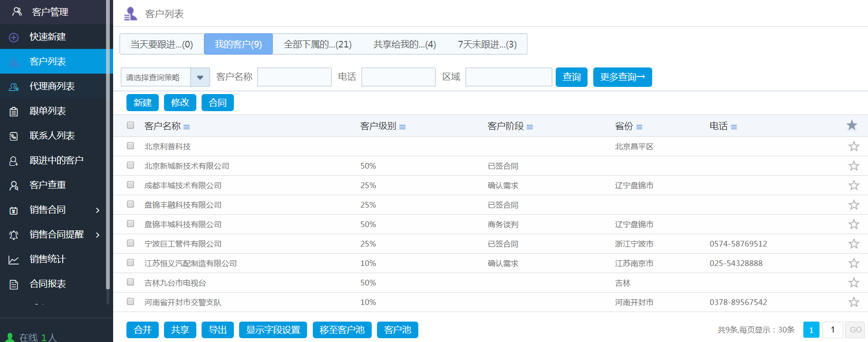The image size is (868, 342).
Task: Star the 北京利普科技 customer row
Action: coord(853,146)
